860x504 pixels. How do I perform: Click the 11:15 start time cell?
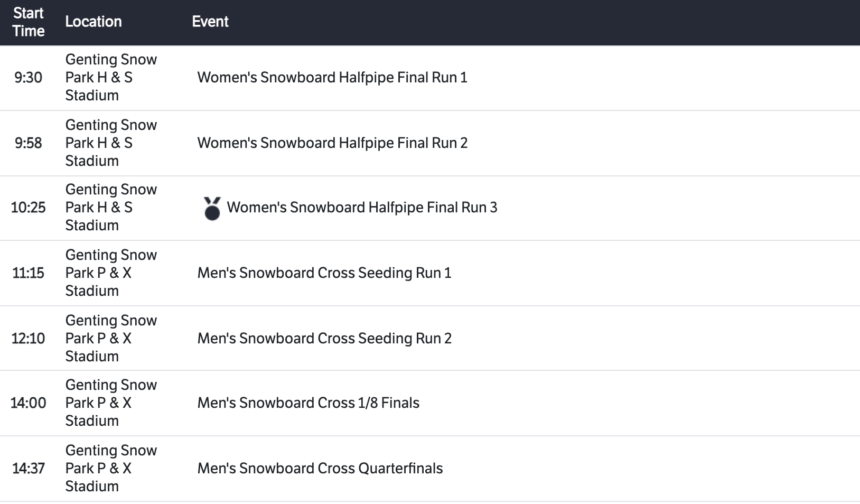(29, 273)
